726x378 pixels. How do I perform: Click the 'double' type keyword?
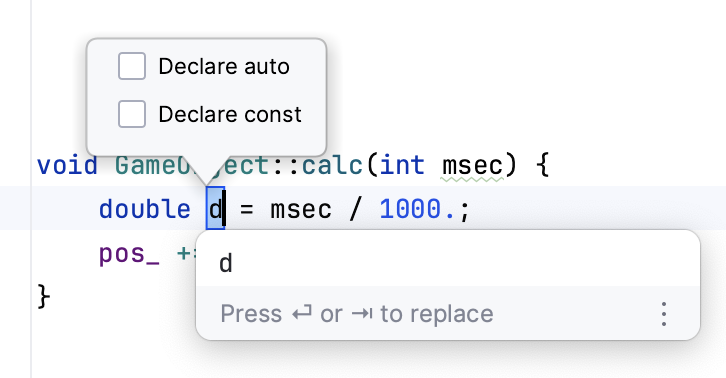[x=145, y=209]
